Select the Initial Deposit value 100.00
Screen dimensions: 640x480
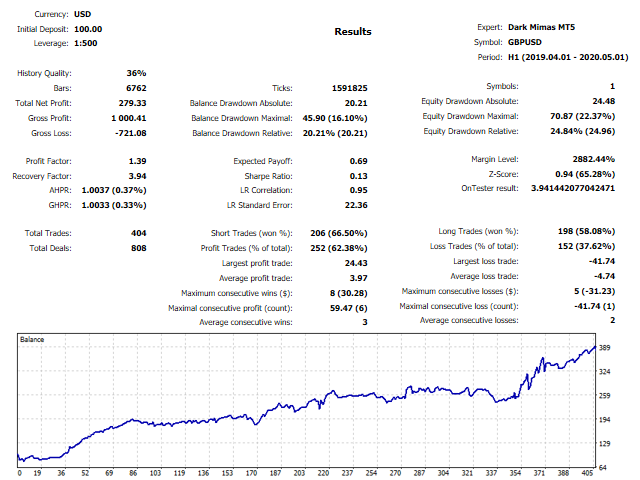(x=88, y=29)
